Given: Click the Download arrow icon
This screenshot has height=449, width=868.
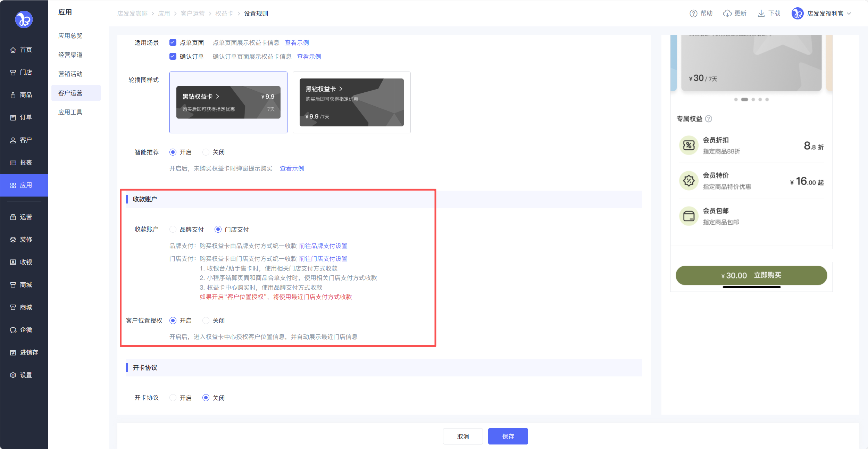Looking at the screenshot, I should (x=761, y=14).
